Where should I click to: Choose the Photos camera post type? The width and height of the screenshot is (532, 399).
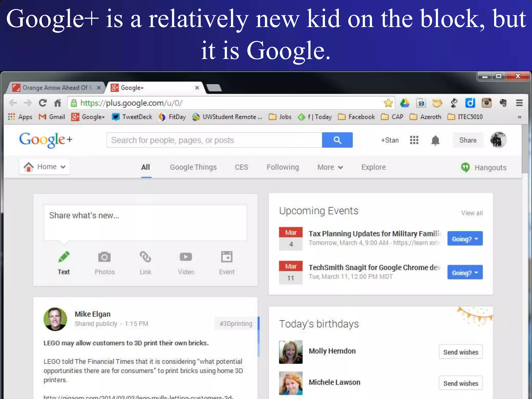104,263
